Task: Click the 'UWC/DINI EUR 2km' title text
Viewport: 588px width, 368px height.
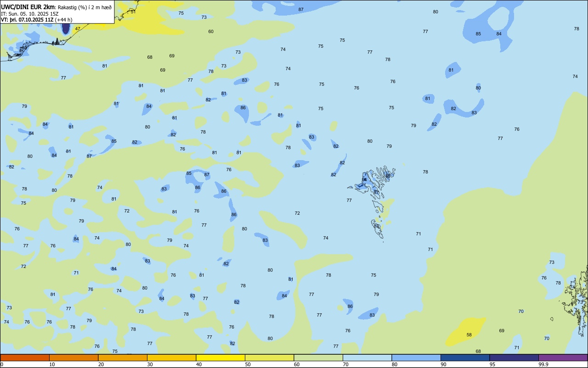Action: [x=28, y=6]
